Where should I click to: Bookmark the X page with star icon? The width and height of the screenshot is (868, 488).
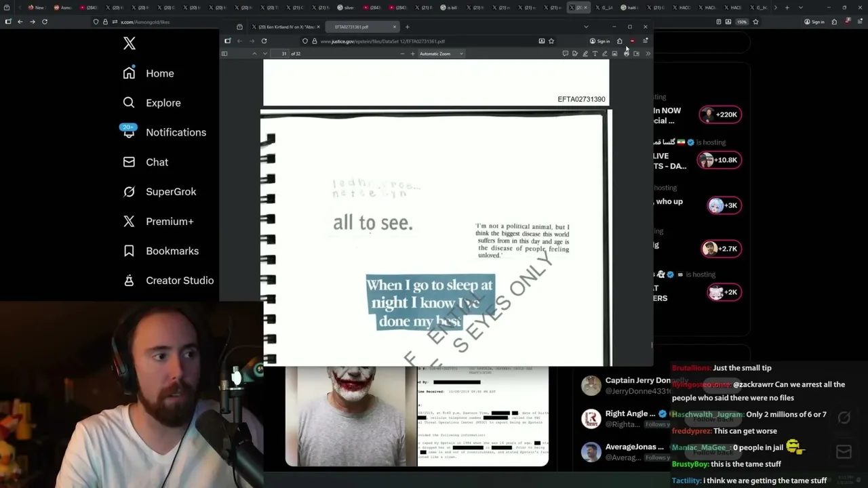coord(755,22)
